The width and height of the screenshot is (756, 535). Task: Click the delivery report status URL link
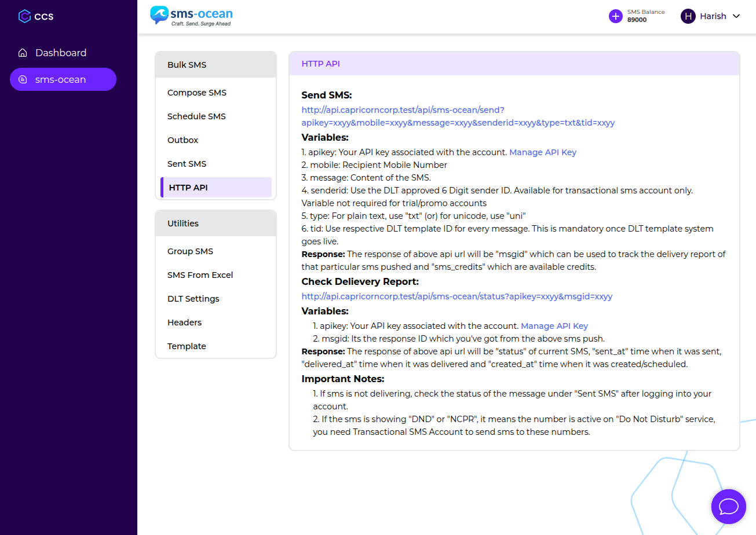pyautogui.click(x=456, y=296)
